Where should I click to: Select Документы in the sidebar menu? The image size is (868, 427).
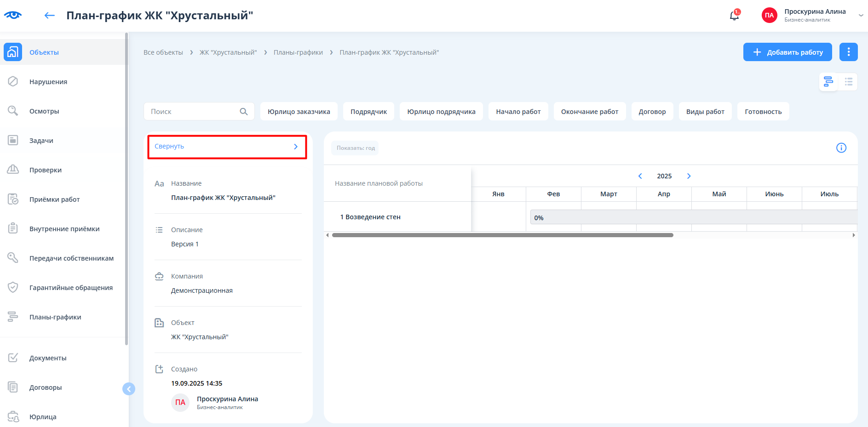[x=48, y=358]
